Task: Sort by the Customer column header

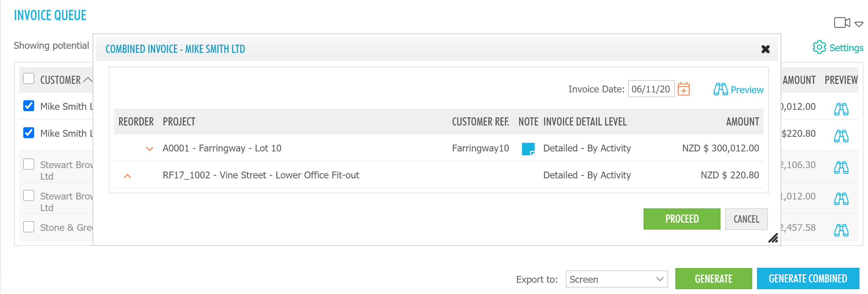Action: tap(60, 80)
